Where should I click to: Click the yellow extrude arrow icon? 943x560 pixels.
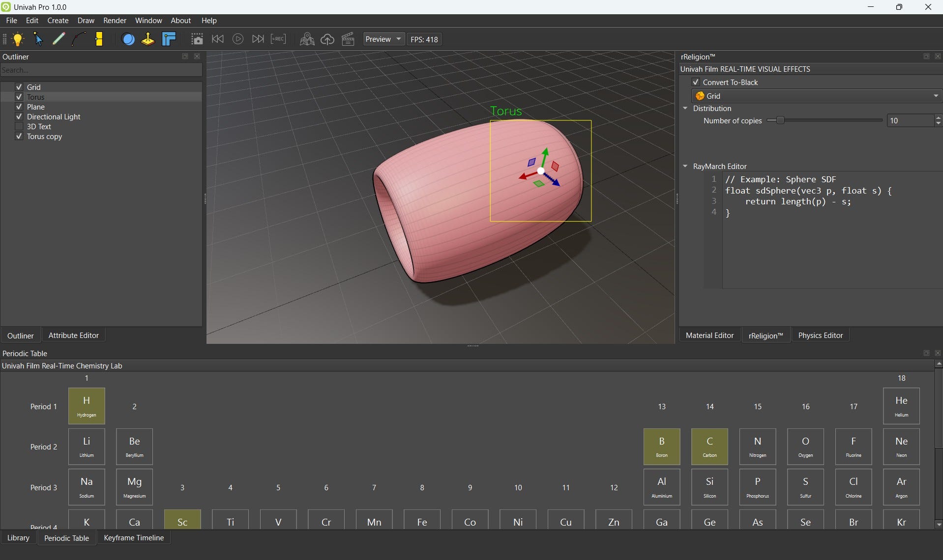click(x=148, y=39)
